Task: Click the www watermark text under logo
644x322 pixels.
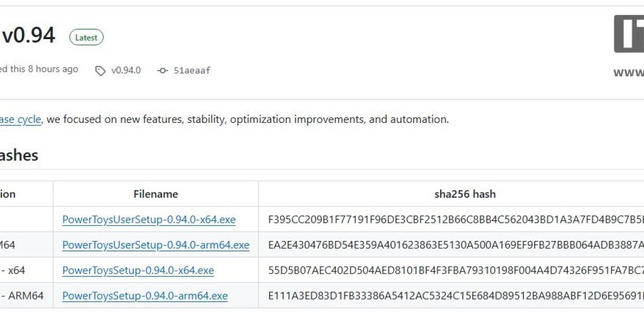Action: (629, 72)
